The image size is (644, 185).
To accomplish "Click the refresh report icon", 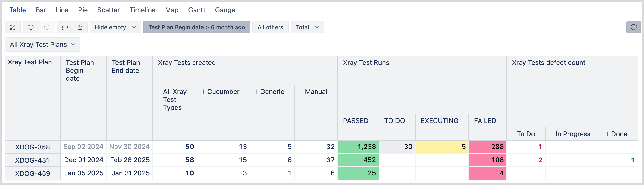I will [633, 27].
